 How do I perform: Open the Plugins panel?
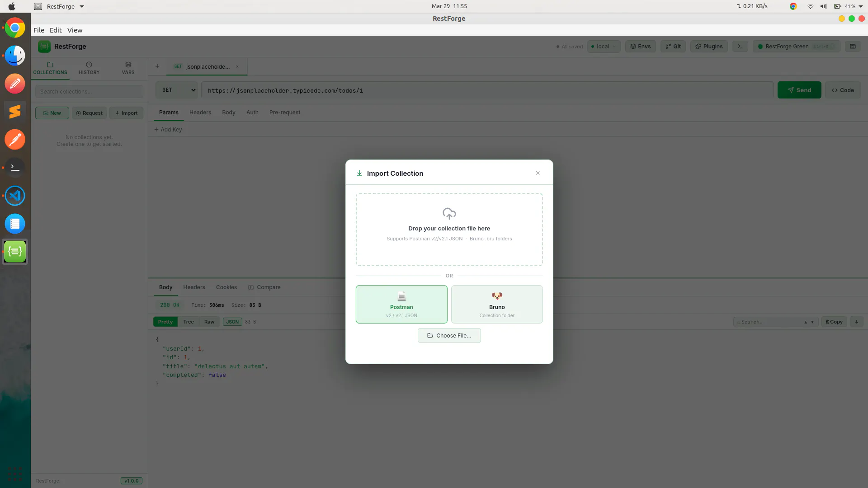pyautogui.click(x=709, y=47)
